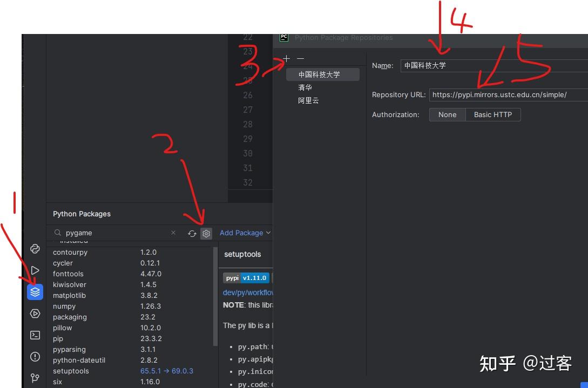Click setuptools upgrade version link 69.0.3

coord(183,371)
